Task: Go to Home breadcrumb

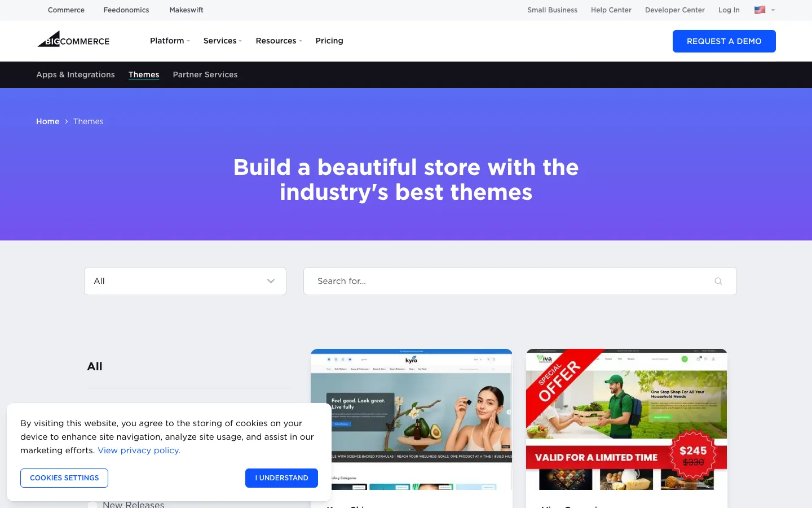Action: tap(47, 121)
